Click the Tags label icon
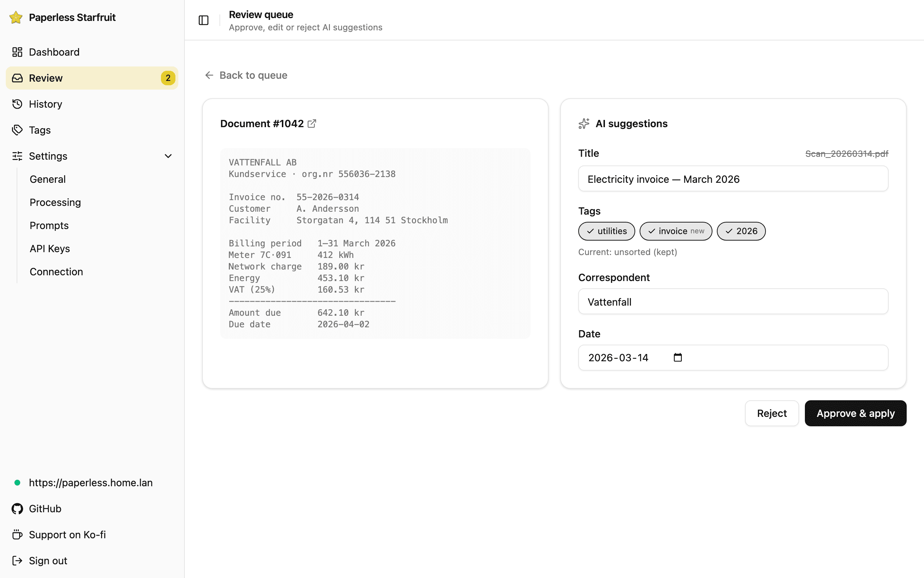 (17, 130)
